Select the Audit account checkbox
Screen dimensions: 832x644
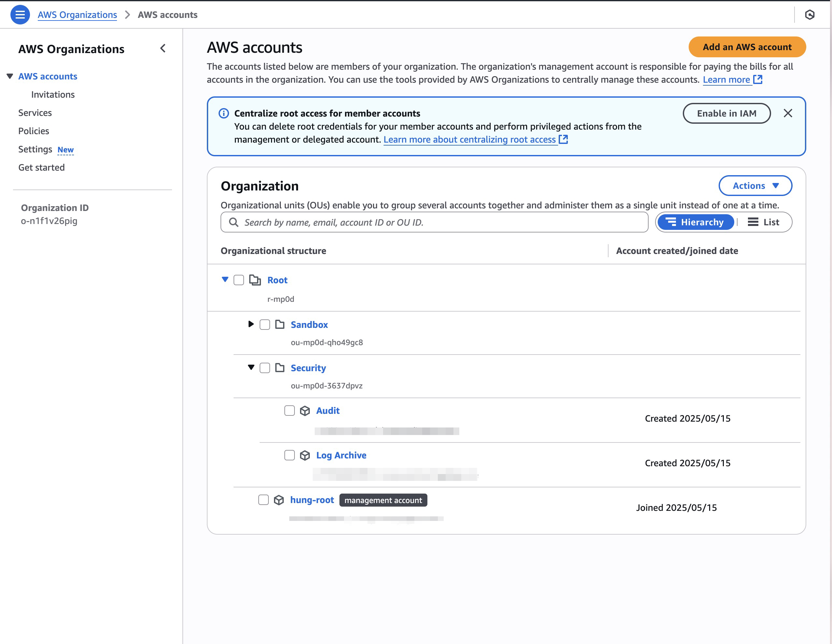[x=290, y=411]
